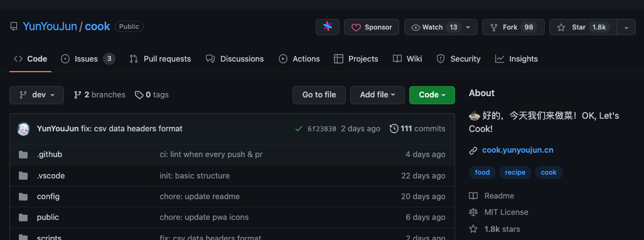This screenshot has width=644, height=240.
Task: Open the 111 commits history
Action: (417, 129)
